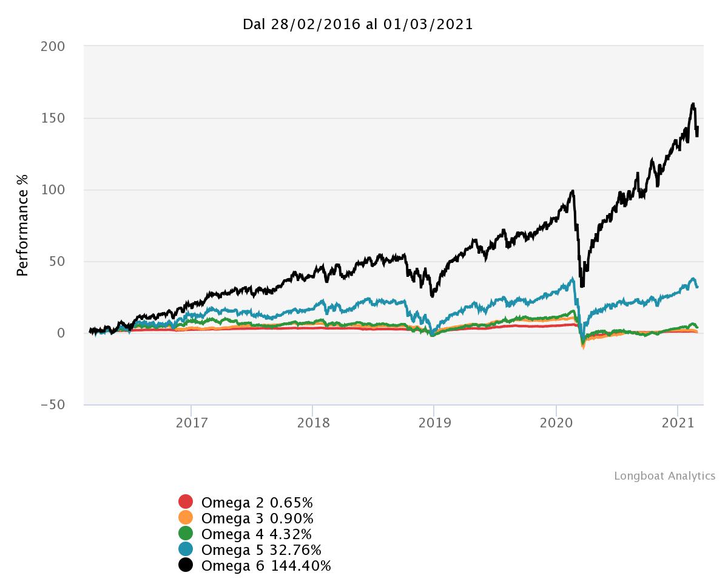Click the orange Omega 3 legend circle
The height and width of the screenshot is (578, 728).
point(186,518)
